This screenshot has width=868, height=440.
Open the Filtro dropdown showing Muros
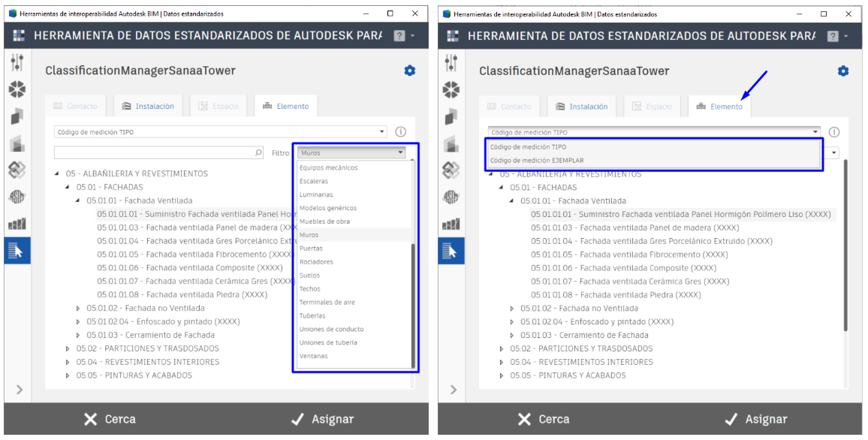click(x=351, y=152)
